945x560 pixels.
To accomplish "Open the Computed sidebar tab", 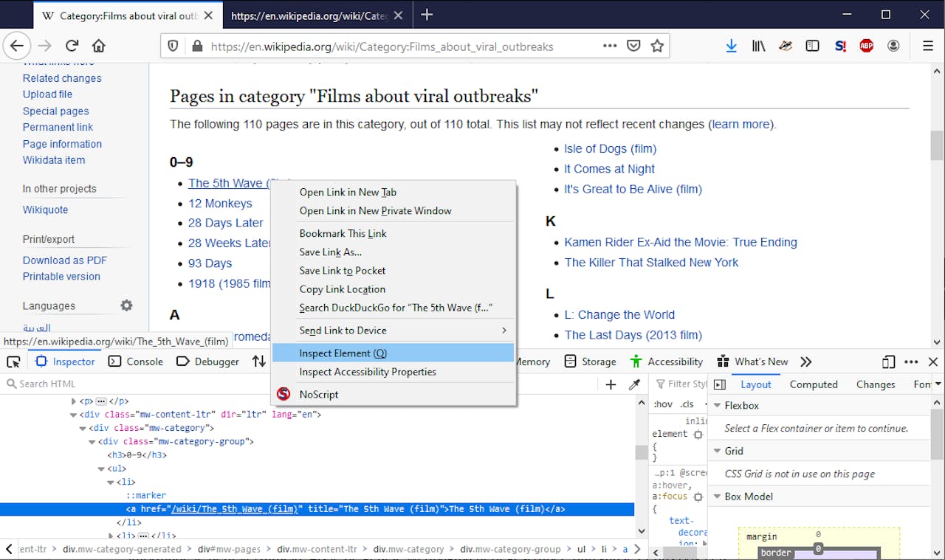I will (x=814, y=384).
